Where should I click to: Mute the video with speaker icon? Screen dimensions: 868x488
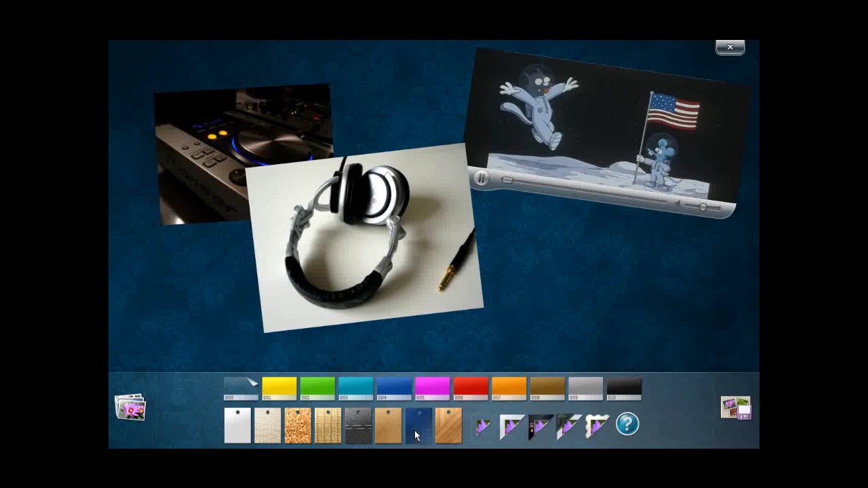678,203
